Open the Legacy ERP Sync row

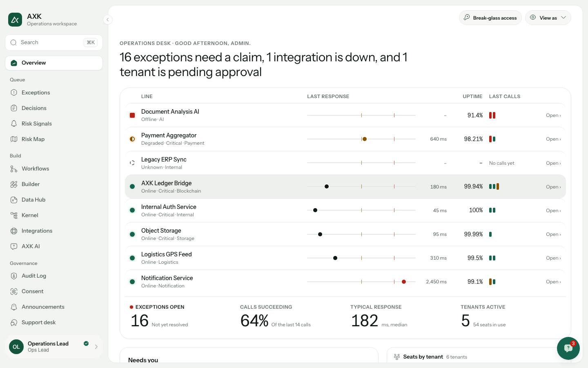pos(345,163)
